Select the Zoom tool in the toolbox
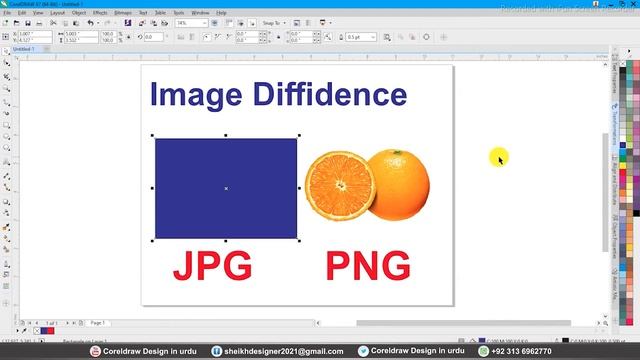640x360 pixels. (x=6, y=89)
